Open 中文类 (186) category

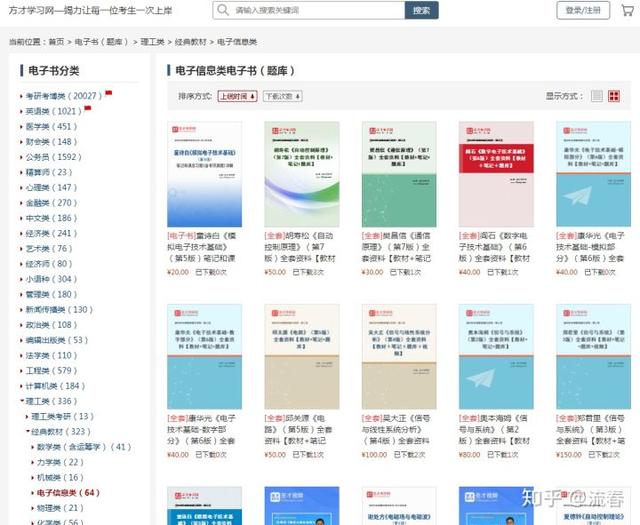(x=51, y=218)
